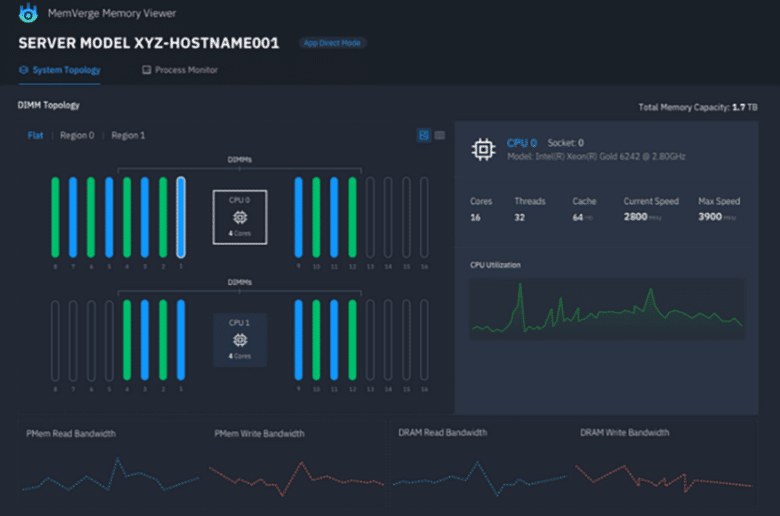
Task: Click the 'Socket: 0' label
Action: point(566,143)
